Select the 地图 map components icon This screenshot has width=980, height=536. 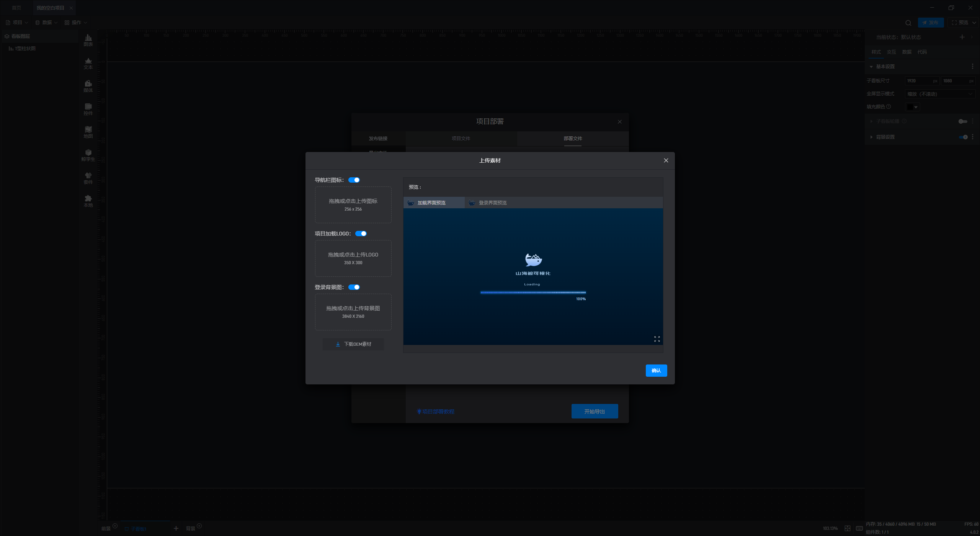88,132
